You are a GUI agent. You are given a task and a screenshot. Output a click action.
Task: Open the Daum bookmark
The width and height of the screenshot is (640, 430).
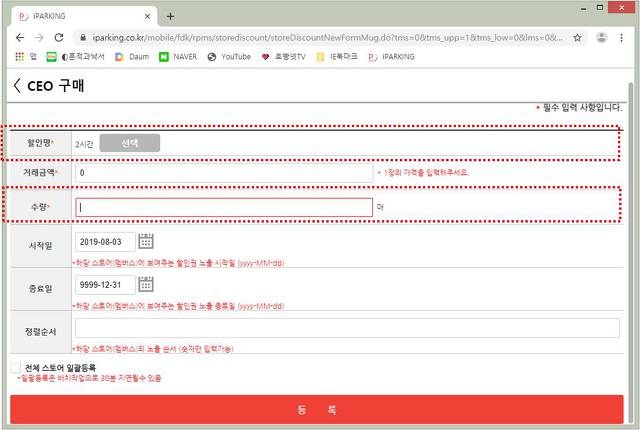point(132,57)
